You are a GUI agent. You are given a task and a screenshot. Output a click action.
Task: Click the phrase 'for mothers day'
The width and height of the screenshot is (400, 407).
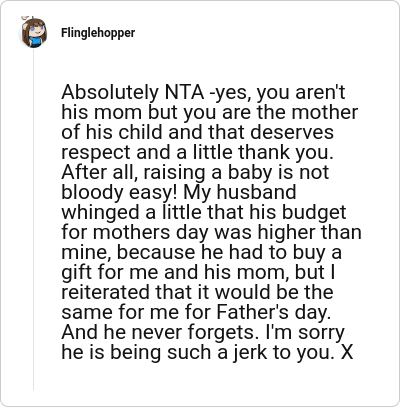click(134, 232)
